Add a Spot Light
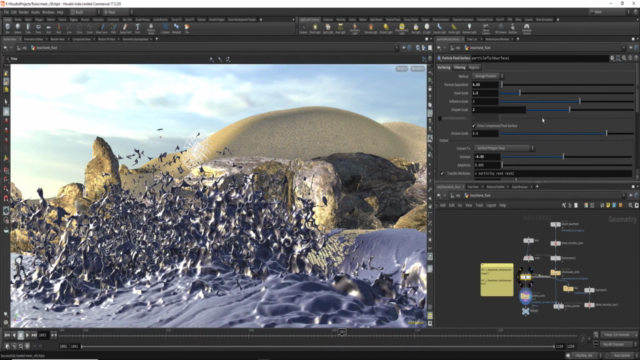640x360 pixels. point(328,28)
